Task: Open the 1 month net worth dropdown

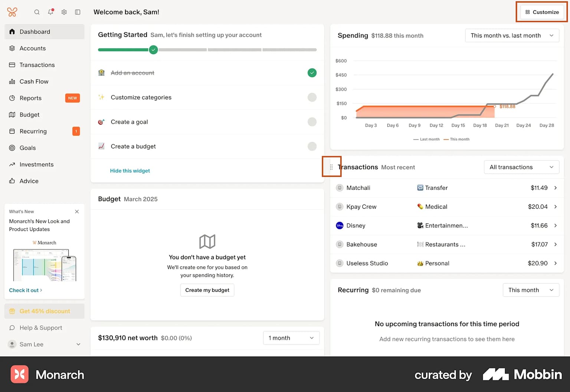Action: pos(291,338)
